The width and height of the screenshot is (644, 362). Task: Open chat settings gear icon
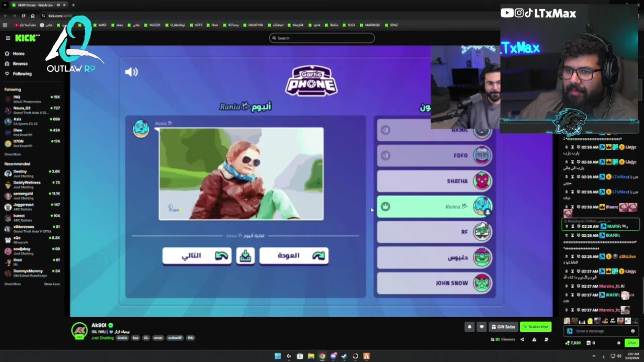point(619,343)
